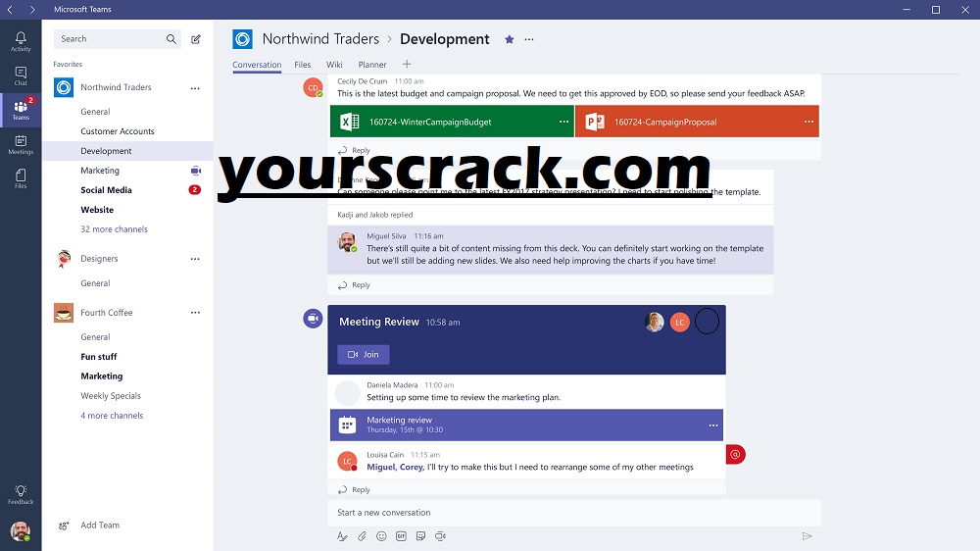Expand 32 more channels
980x551 pixels.
[x=114, y=229]
